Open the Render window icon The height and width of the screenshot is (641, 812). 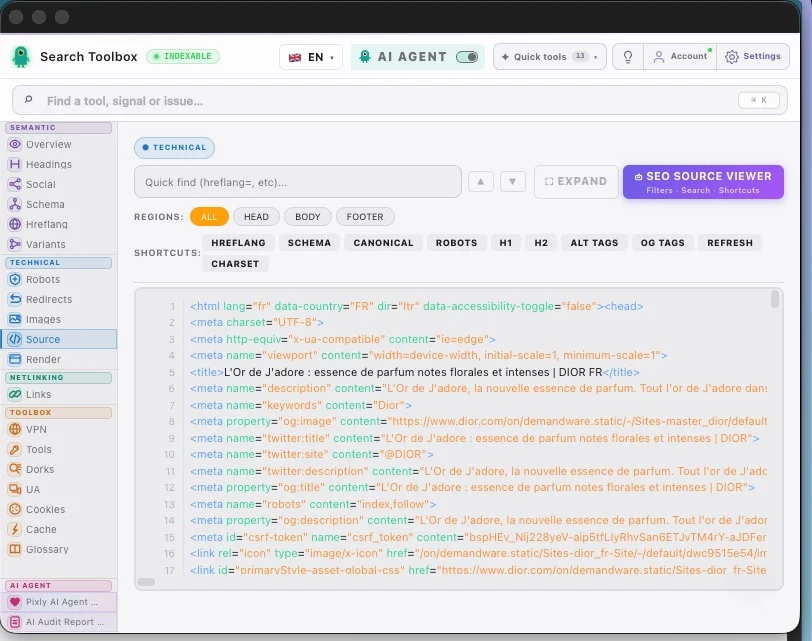(x=15, y=359)
